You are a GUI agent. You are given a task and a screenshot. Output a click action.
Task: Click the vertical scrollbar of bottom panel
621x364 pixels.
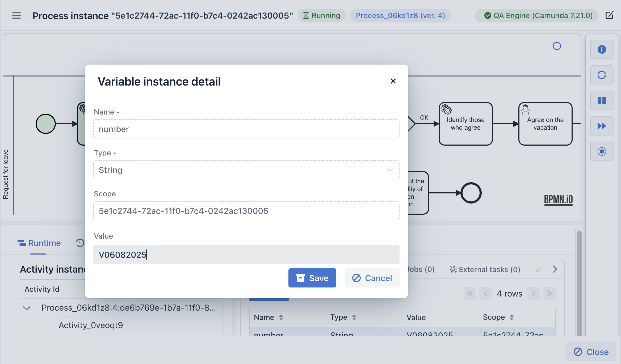tap(579, 283)
